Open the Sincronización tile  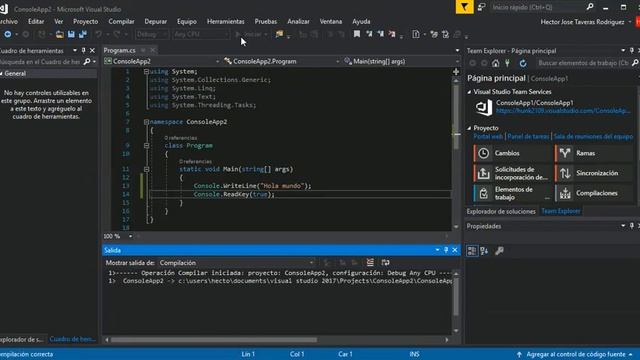click(x=594, y=173)
